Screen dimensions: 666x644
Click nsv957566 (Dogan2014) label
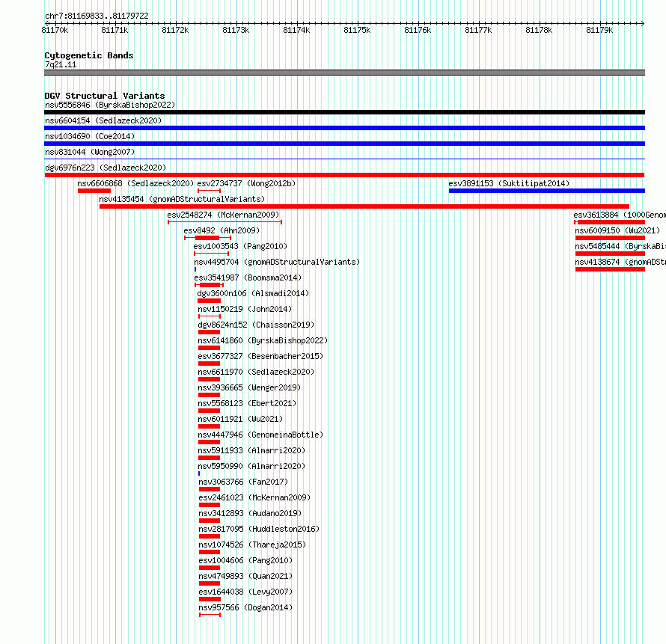pos(245,607)
